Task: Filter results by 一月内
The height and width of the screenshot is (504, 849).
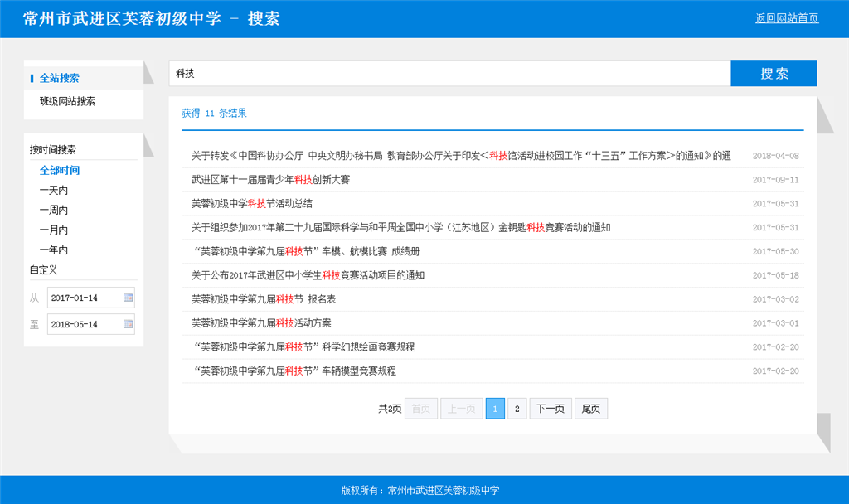Action: pyautogui.click(x=54, y=230)
